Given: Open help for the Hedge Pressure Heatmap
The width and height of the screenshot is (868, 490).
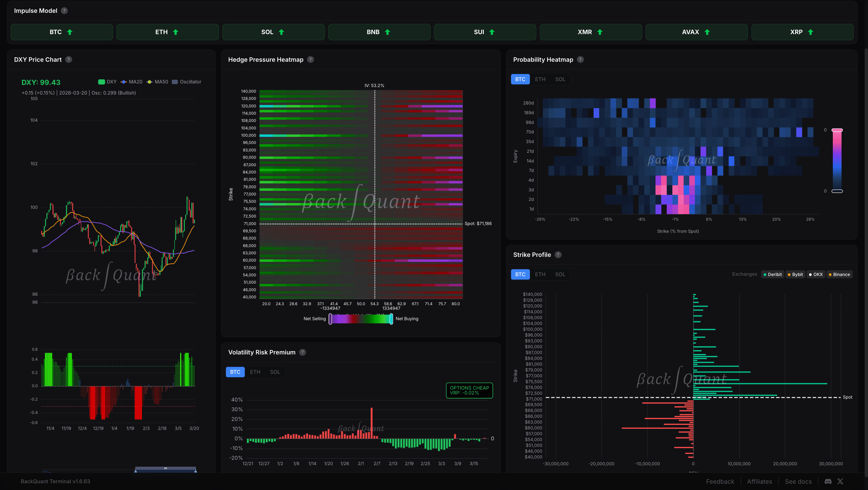Looking at the screenshot, I should (x=310, y=59).
